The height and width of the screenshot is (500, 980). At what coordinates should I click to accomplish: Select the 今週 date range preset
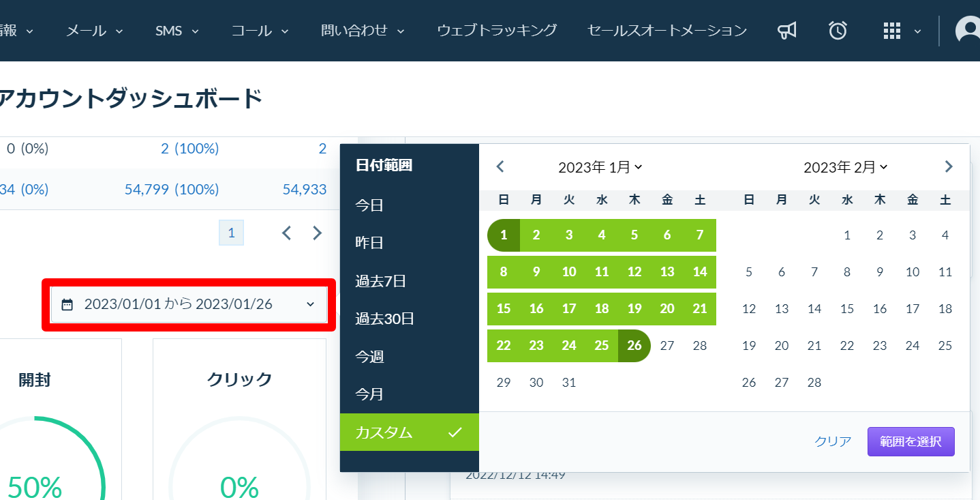tap(410, 356)
